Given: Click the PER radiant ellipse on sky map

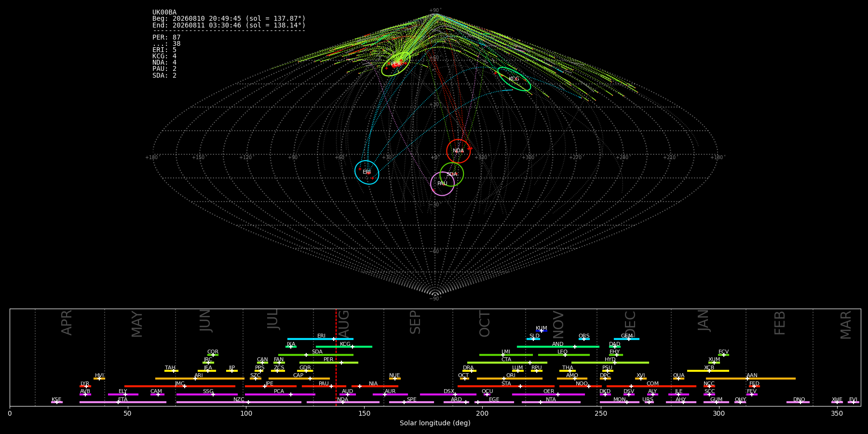Looking at the screenshot, I should click(x=396, y=64).
